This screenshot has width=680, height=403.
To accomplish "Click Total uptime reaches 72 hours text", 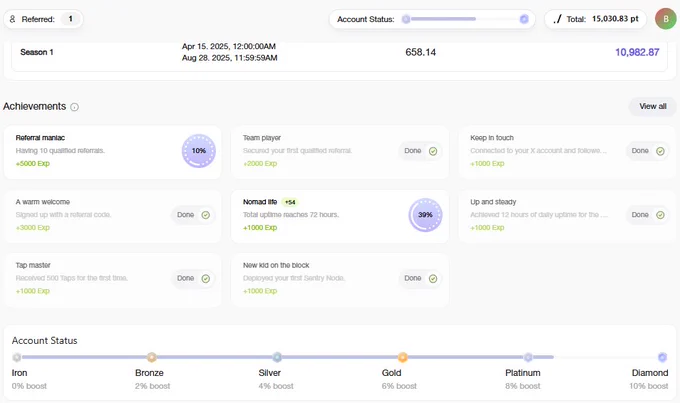I will pyautogui.click(x=291, y=215).
